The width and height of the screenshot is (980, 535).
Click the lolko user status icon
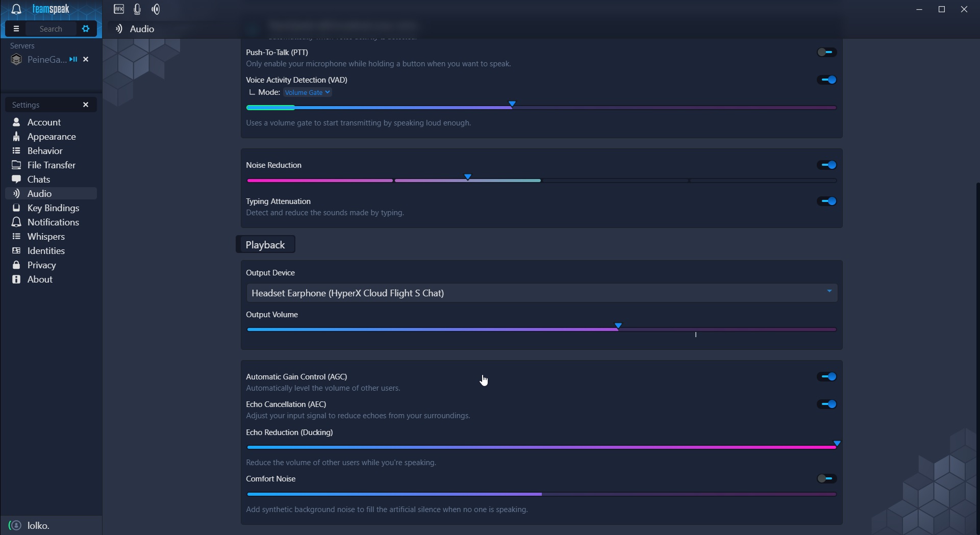[15, 525]
